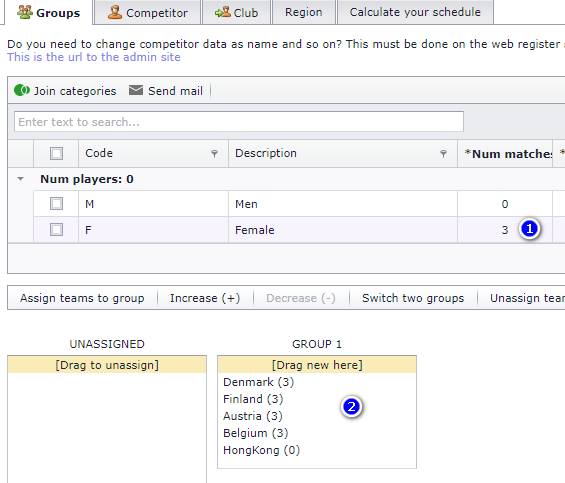Select the F code cell
The image size is (565, 483).
(154, 230)
